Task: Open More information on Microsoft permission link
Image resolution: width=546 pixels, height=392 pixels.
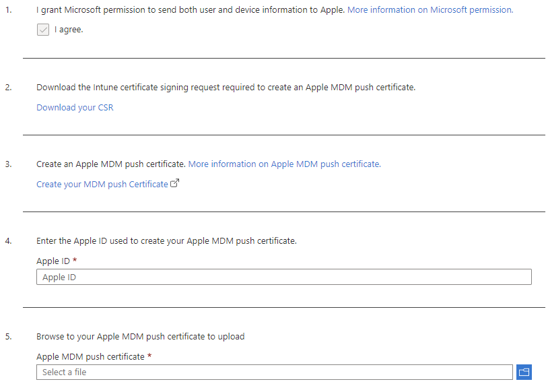Action: tap(430, 9)
